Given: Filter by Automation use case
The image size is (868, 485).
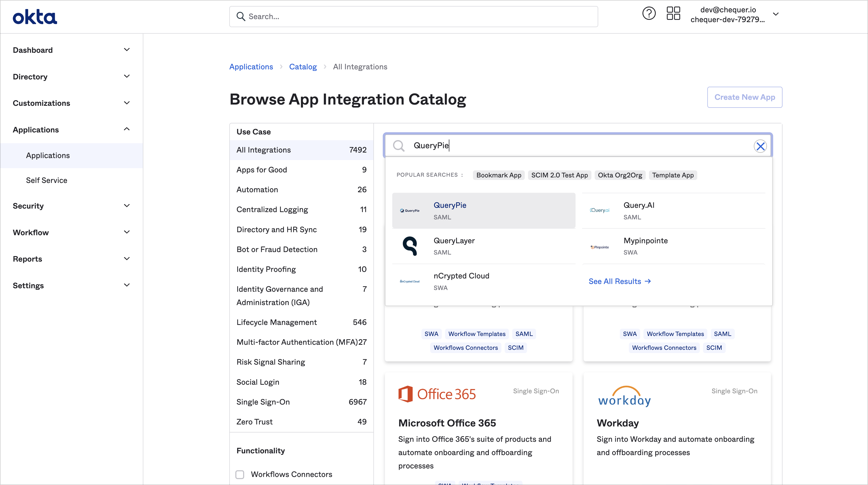Looking at the screenshot, I should point(301,190).
